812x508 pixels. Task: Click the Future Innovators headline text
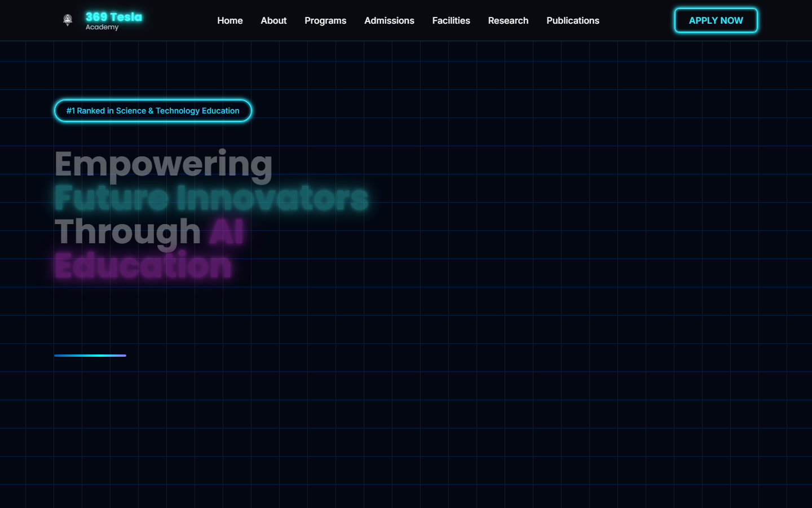[211, 198]
